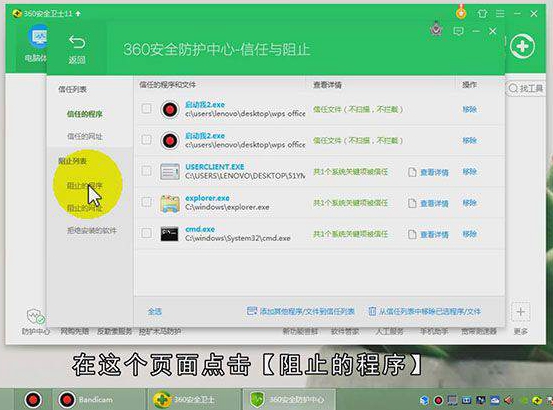
Task: Click the 更多 plus box icon
Action: click(x=520, y=312)
